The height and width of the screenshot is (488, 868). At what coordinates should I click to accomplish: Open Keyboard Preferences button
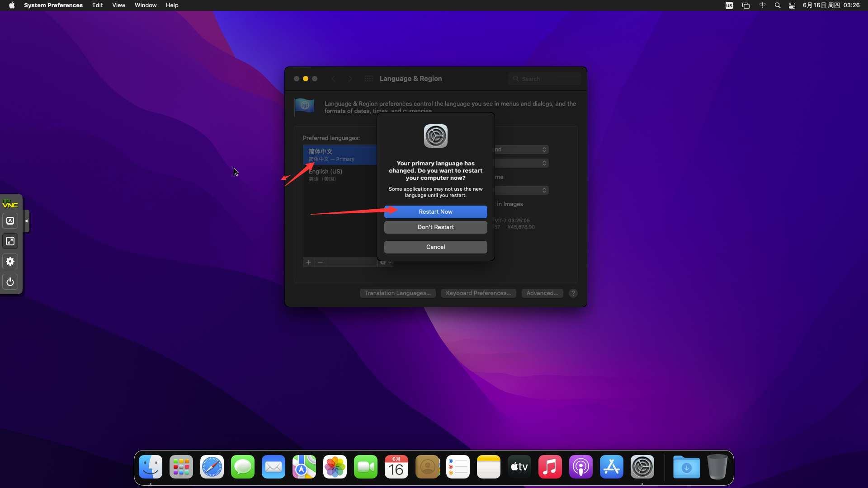[478, 293]
